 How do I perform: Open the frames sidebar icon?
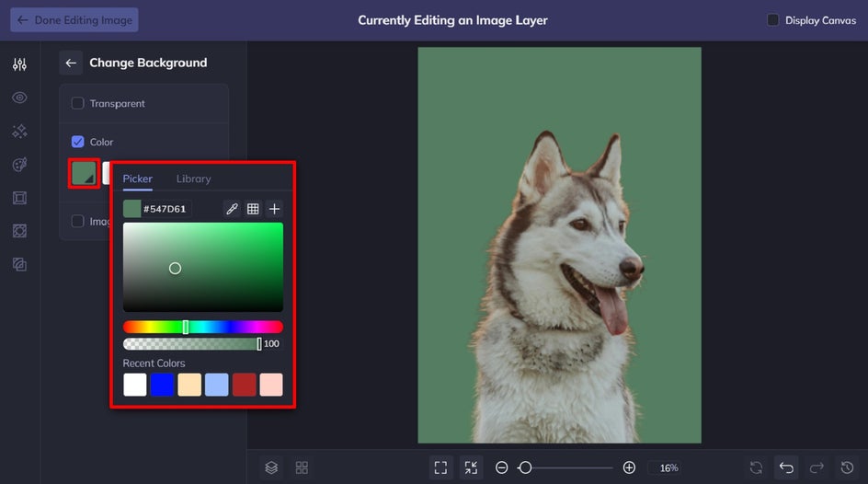19,198
